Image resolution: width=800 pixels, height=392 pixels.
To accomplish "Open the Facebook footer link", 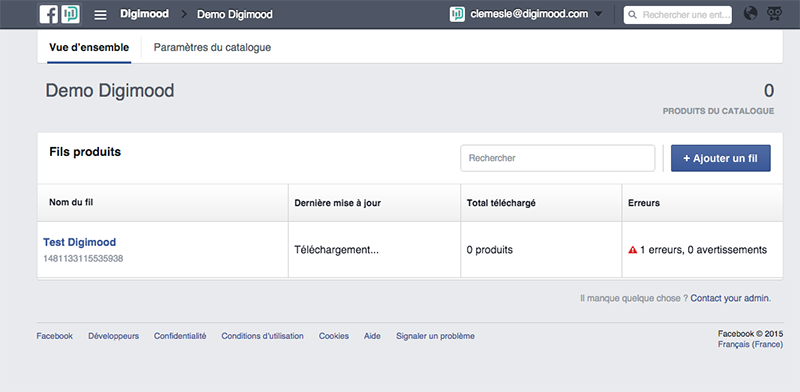I will click(x=55, y=336).
